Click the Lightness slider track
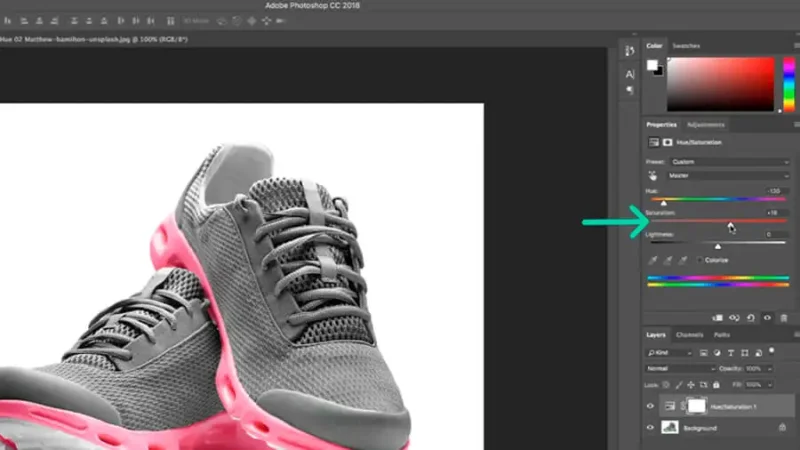The height and width of the screenshot is (450, 800). point(718,243)
